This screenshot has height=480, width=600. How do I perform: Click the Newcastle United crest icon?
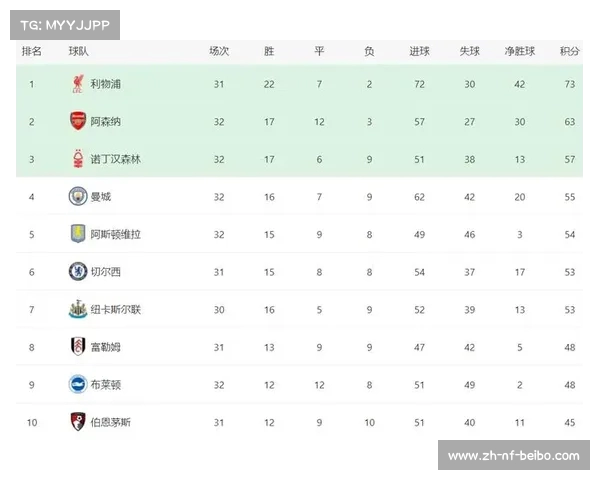click(x=78, y=309)
